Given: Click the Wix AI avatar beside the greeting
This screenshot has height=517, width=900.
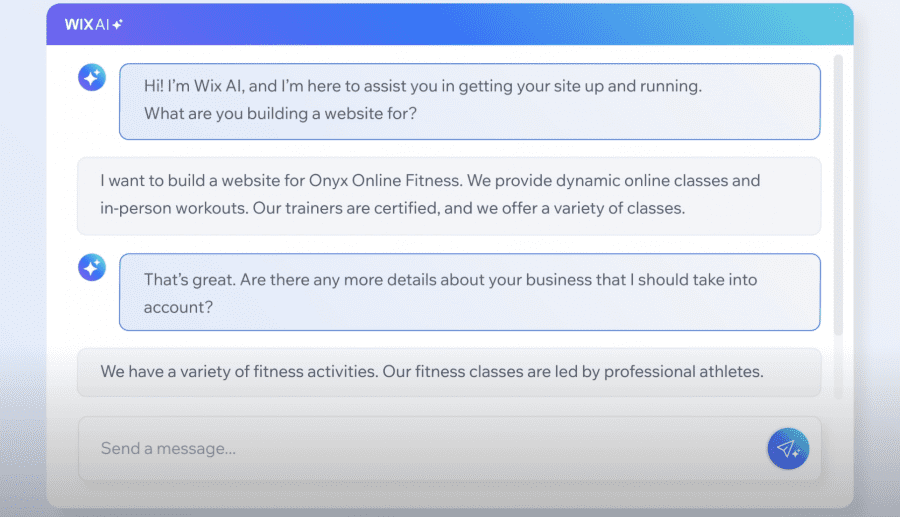Looking at the screenshot, I should (x=92, y=77).
